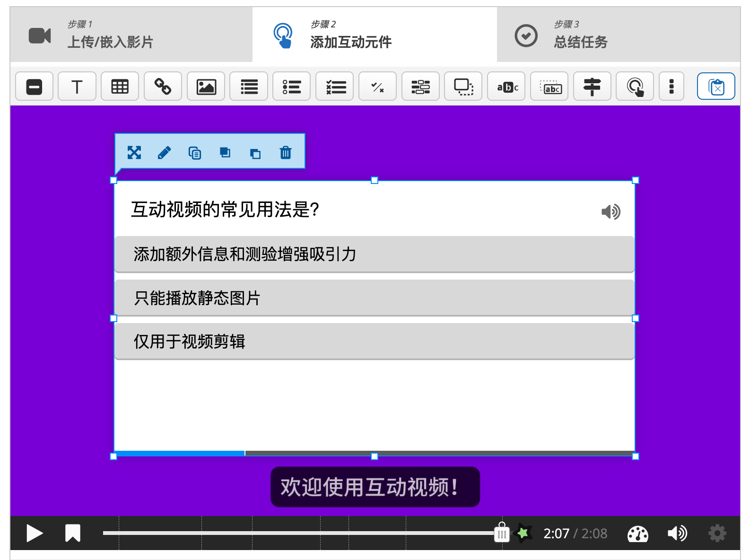Click the question text 互动视频的常见用法是?

tap(225, 209)
